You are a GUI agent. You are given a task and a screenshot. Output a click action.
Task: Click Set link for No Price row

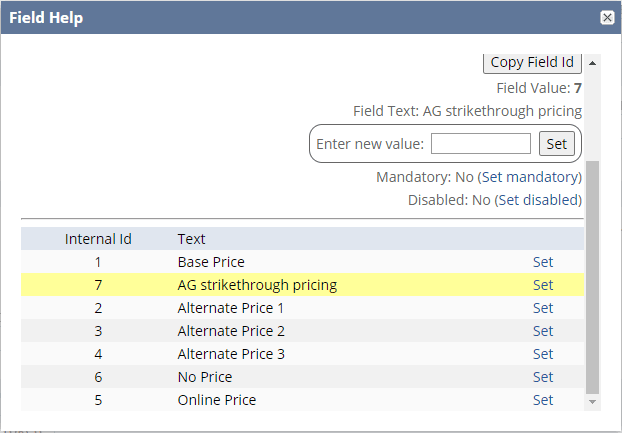[543, 377]
